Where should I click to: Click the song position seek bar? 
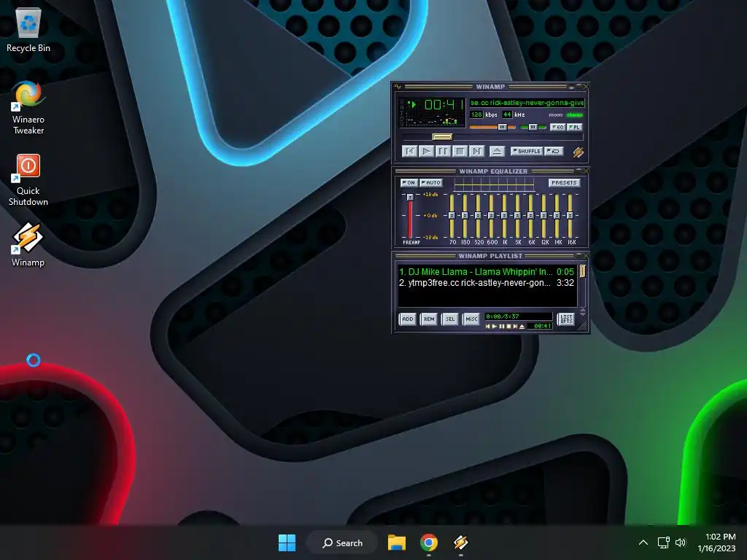coord(493,137)
